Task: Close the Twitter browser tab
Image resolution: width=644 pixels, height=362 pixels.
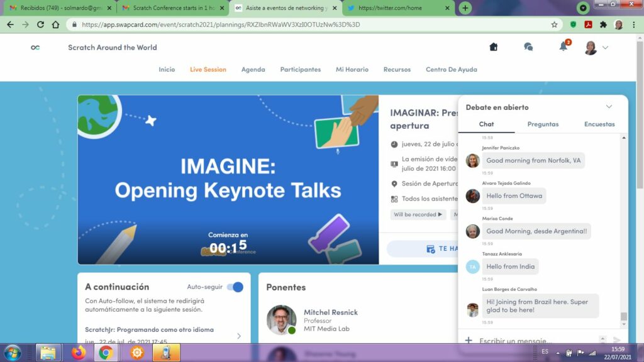Action: click(x=447, y=8)
